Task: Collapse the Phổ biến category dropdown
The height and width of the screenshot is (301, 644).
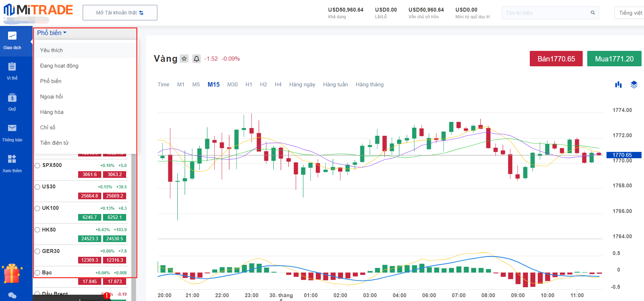Action: (x=52, y=33)
